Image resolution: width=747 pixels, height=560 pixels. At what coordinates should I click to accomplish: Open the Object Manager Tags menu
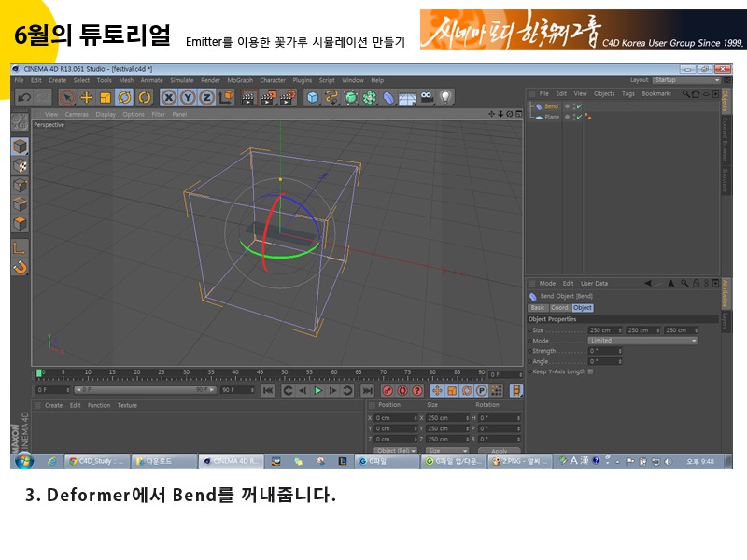[x=628, y=94]
